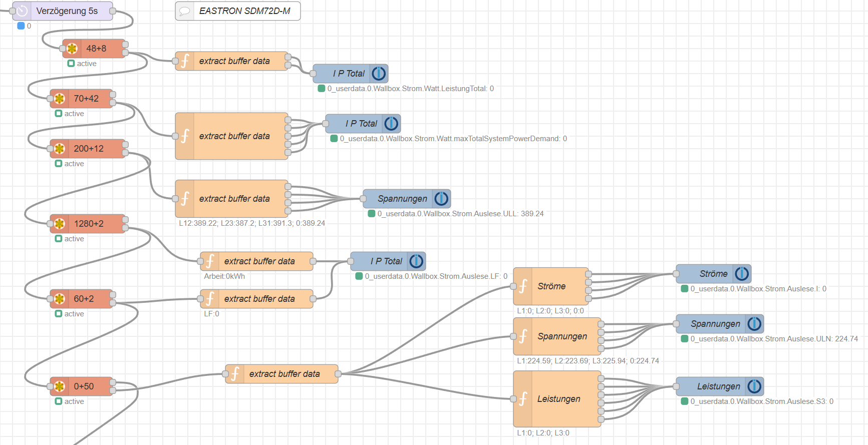Click function icon on Spannungen node showing L1:224.59
The width and height of the screenshot is (868, 445).
tap(523, 336)
